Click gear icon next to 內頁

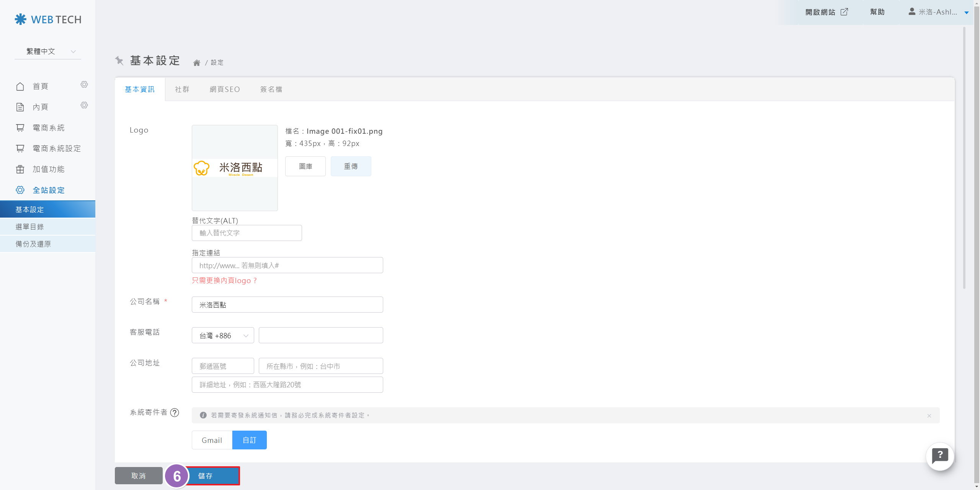84,105
